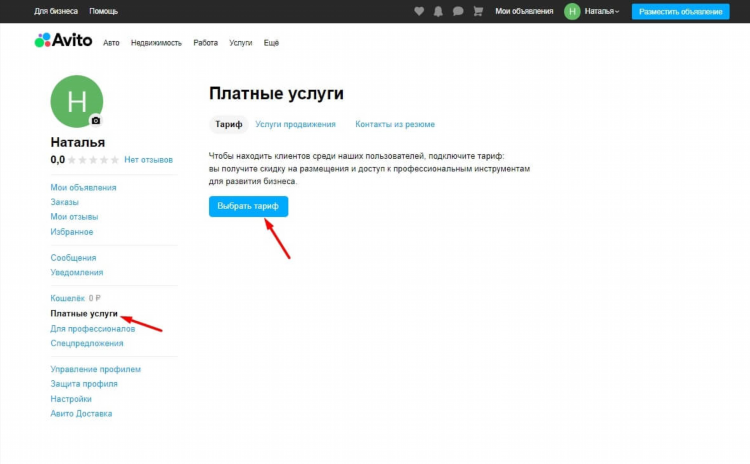Open Избранное in sidebar
Image resolution: width=750 pixels, height=464 pixels.
(72, 232)
